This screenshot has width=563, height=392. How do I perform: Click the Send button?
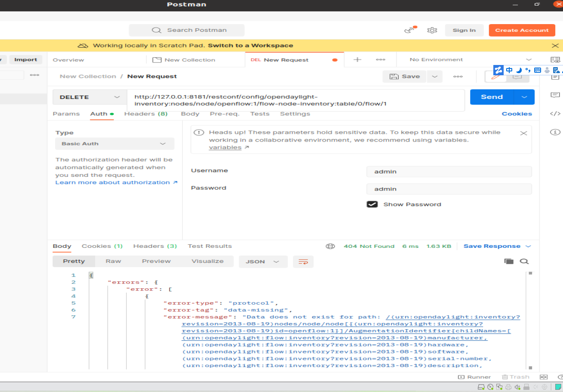point(492,97)
